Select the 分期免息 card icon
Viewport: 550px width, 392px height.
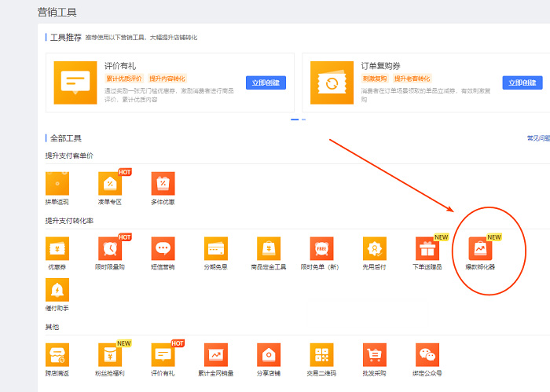pos(215,248)
